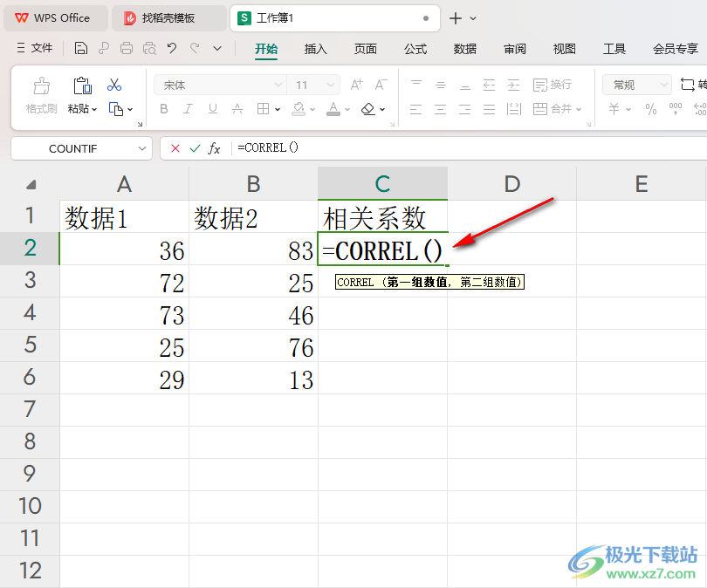Increase indent icon
Screen dimensions: 707x588
coord(513,85)
